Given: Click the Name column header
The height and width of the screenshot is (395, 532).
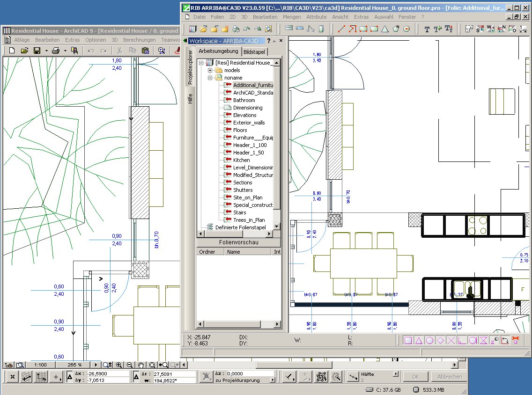Looking at the screenshot, I should (x=247, y=252).
